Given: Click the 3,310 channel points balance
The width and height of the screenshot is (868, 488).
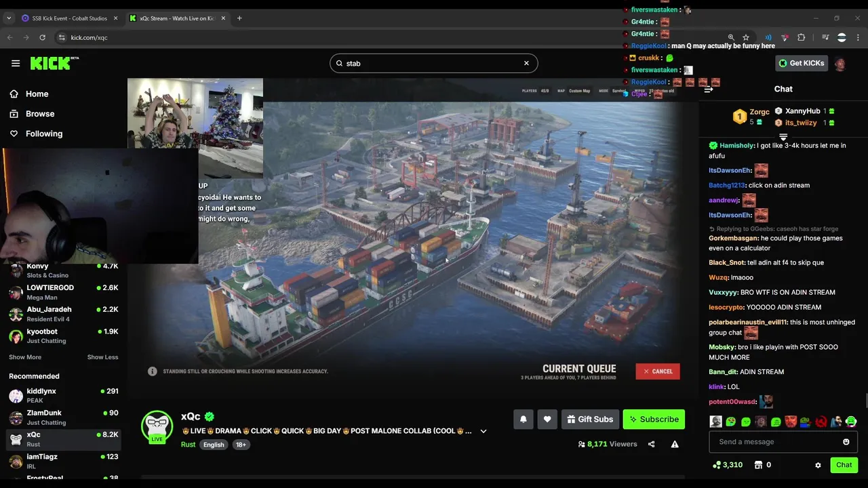Looking at the screenshot, I should click(x=728, y=465).
